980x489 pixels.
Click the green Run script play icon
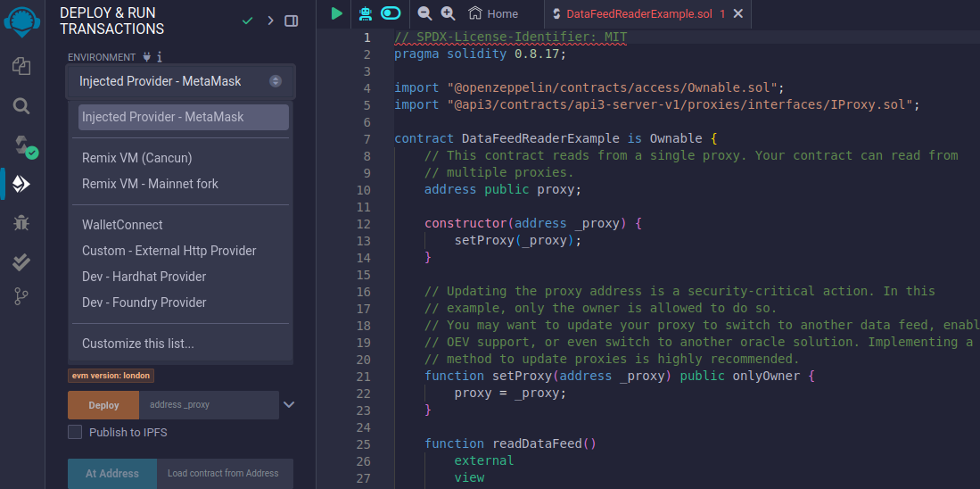coord(337,13)
